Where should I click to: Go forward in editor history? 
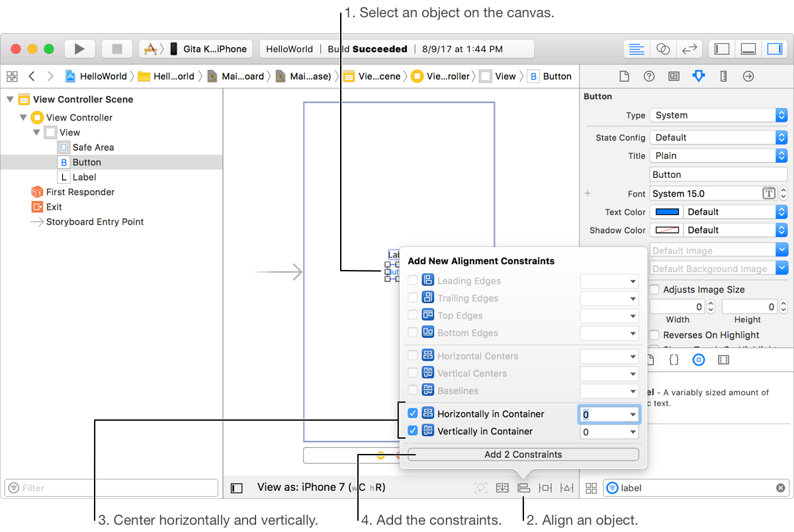50,76
